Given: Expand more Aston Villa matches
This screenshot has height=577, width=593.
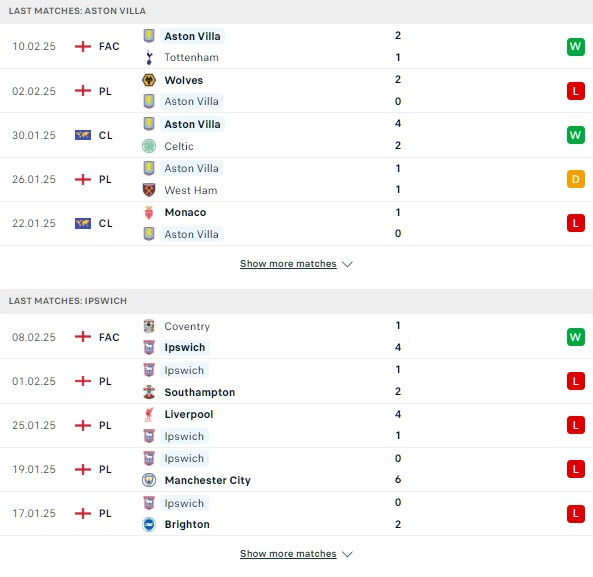Looking at the screenshot, I should coord(288,264).
